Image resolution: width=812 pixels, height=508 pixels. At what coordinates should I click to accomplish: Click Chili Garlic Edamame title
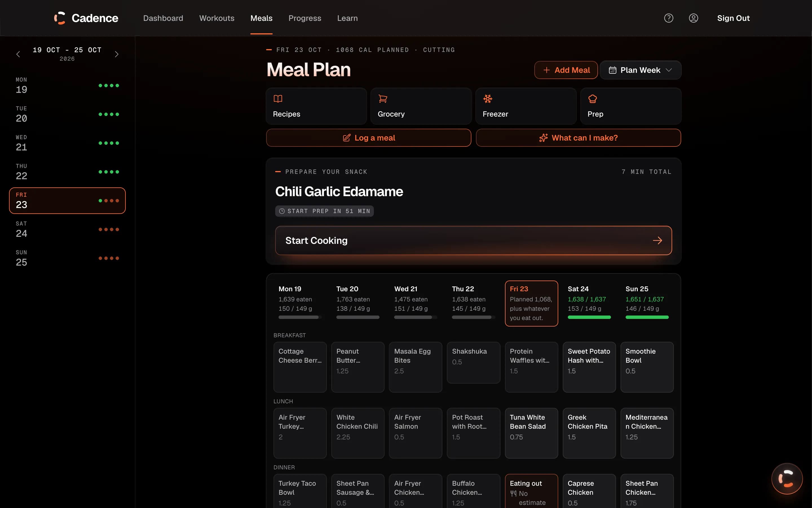[339, 192]
